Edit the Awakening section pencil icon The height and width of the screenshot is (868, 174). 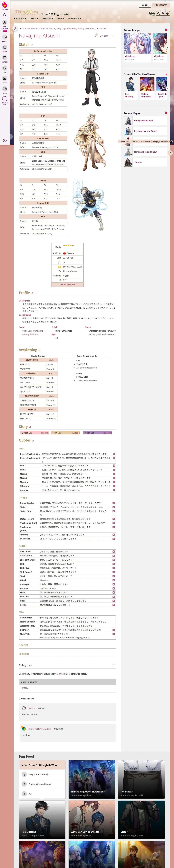click(40, 350)
